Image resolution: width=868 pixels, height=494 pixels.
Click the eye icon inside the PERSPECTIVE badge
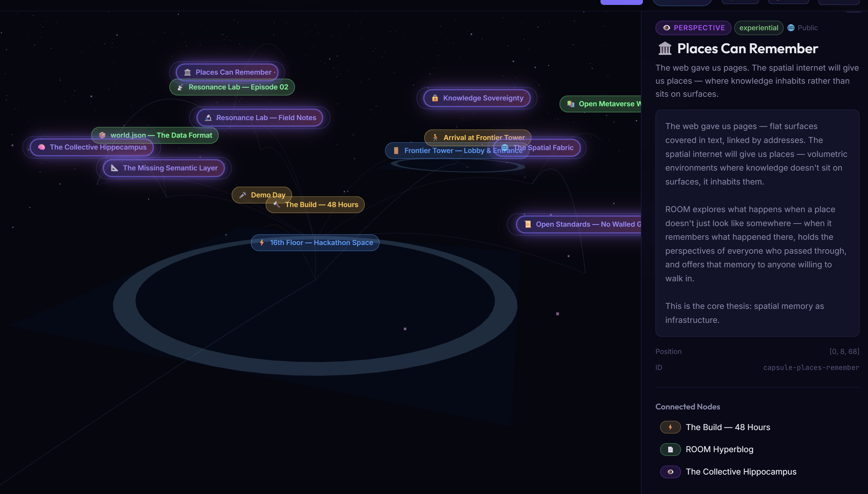click(x=666, y=28)
